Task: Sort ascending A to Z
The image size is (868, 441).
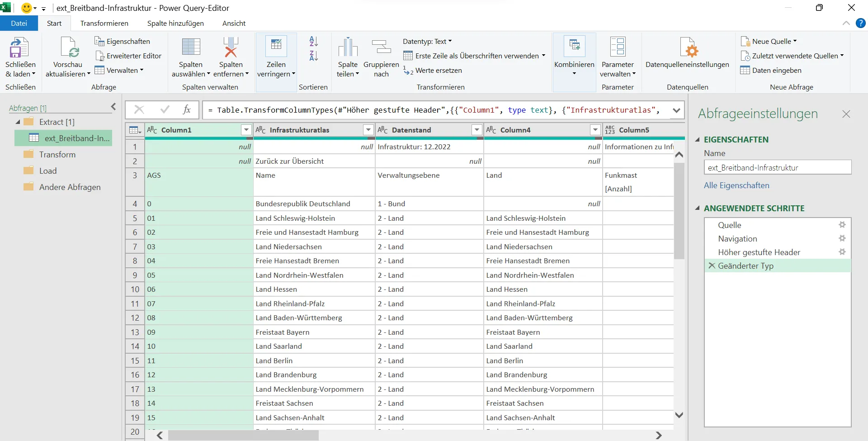Action: [x=314, y=41]
